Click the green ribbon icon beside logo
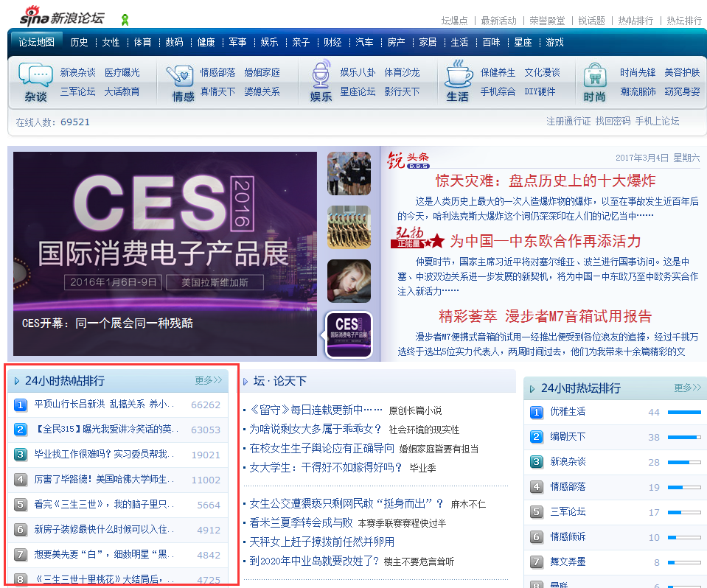Image resolution: width=707 pixels, height=588 pixels. pos(125,19)
